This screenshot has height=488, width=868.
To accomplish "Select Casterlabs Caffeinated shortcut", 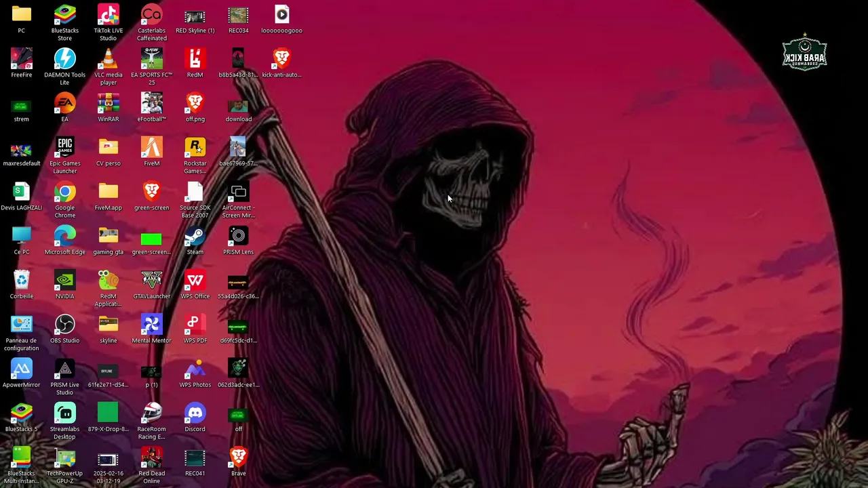I will pyautogui.click(x=151, y=15).
